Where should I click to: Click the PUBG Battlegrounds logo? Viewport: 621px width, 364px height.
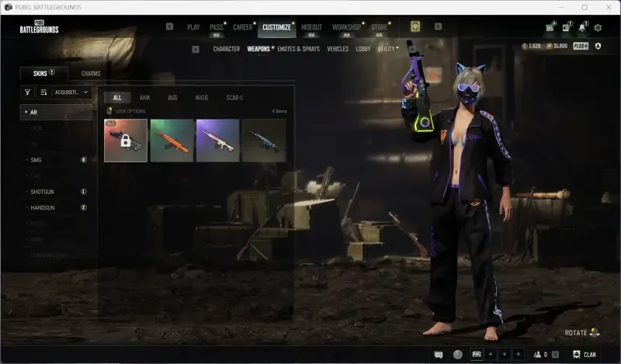[x=40, y=26]
